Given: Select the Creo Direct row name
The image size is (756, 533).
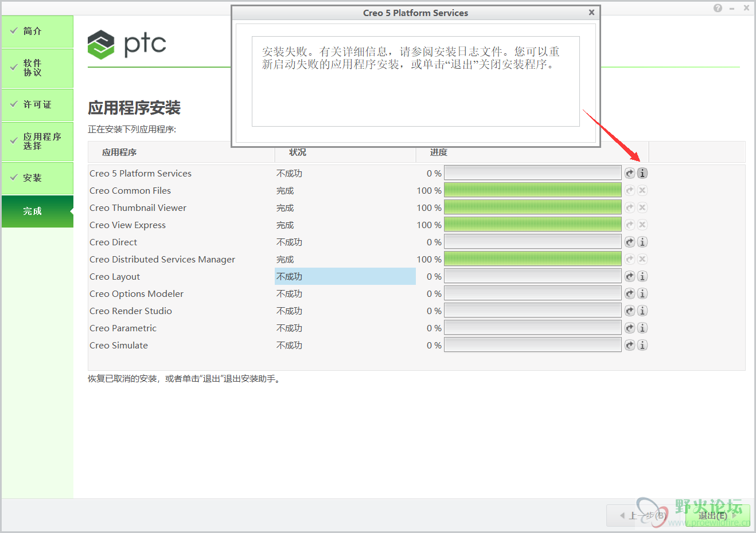Looking at the screenshot, I should (x=113, y=242).
